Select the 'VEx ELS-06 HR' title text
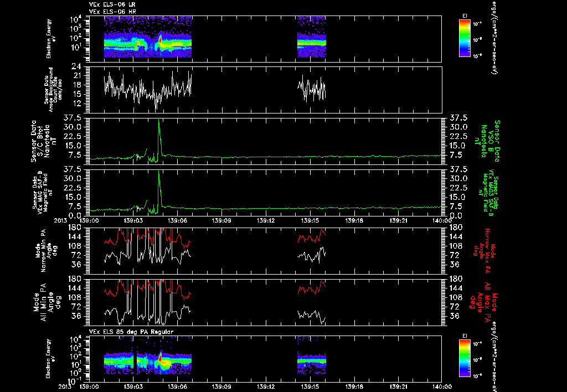567x392 pixels. (x=112, y=12)
